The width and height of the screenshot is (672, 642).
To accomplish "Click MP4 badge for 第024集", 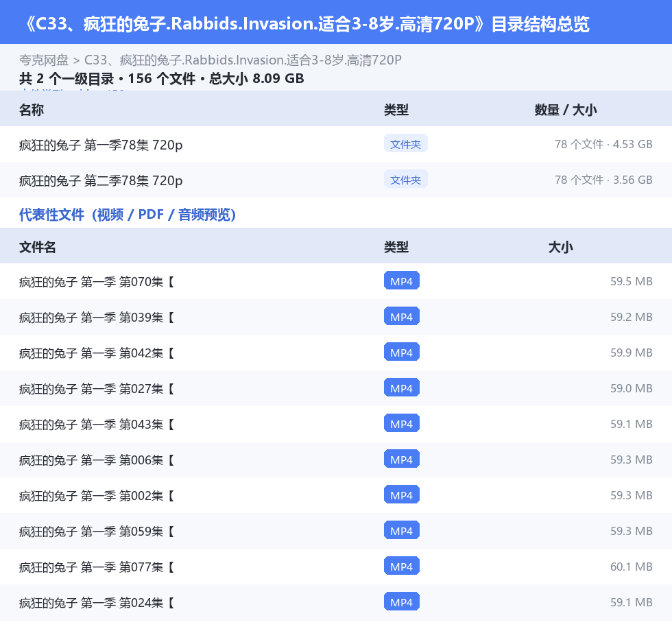I will click(x=402, y=602).
